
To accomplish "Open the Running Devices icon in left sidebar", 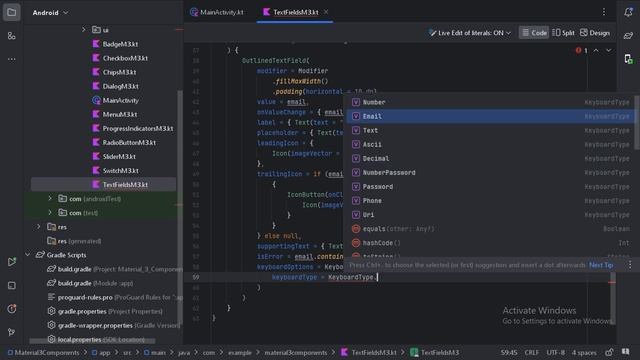I will pos(11,262).
